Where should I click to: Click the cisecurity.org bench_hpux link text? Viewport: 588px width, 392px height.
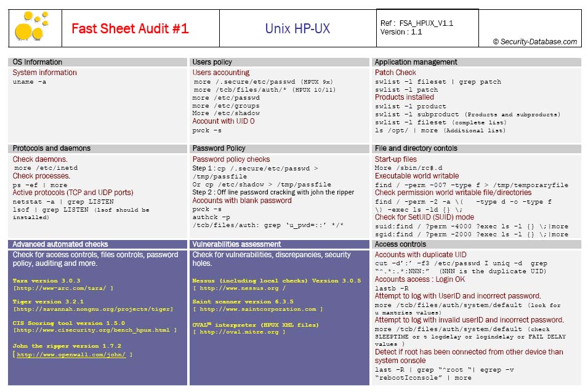tap(94, 330)
